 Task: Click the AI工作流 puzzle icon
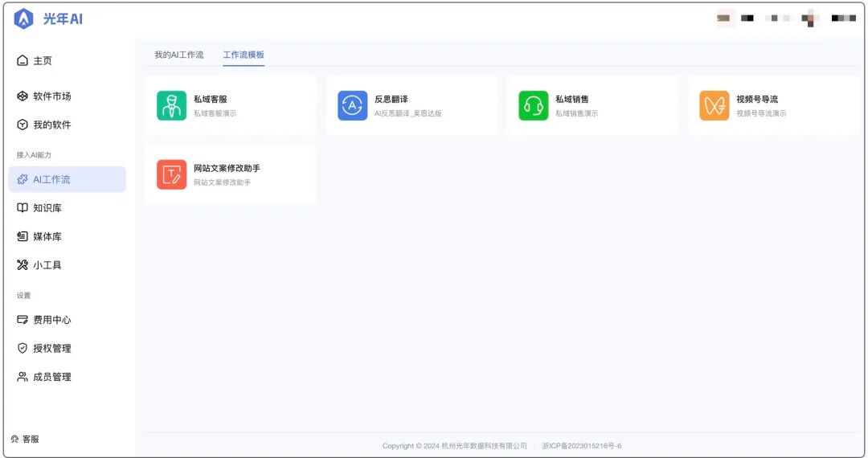pos(23,179)
